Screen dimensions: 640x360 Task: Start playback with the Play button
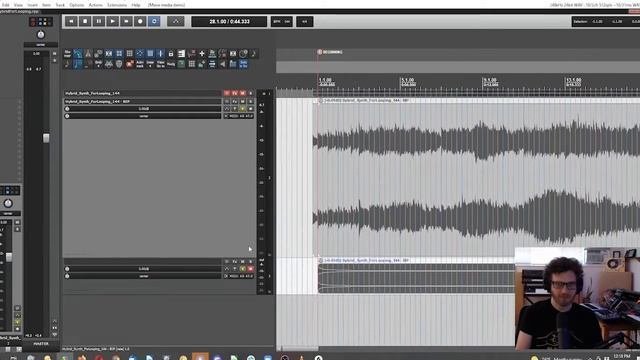(113, 21)
